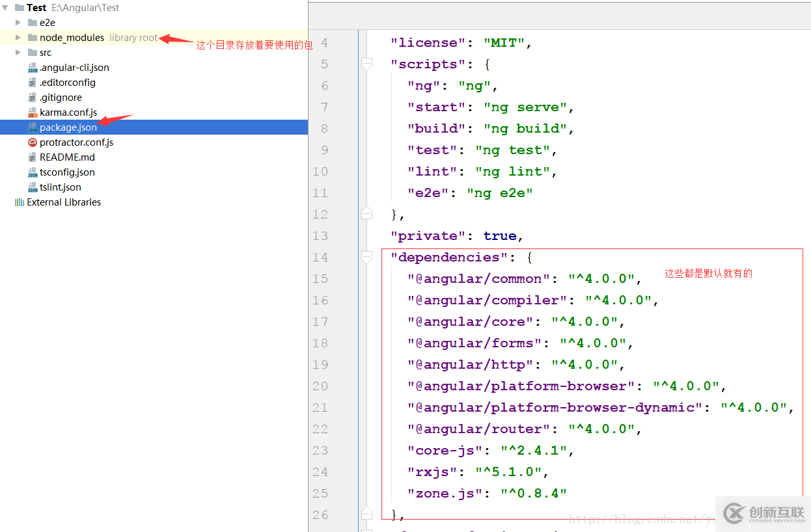Screen dimensions: 811x532
Task: Select package.json in project tree
Action: [x=68, y=127]
